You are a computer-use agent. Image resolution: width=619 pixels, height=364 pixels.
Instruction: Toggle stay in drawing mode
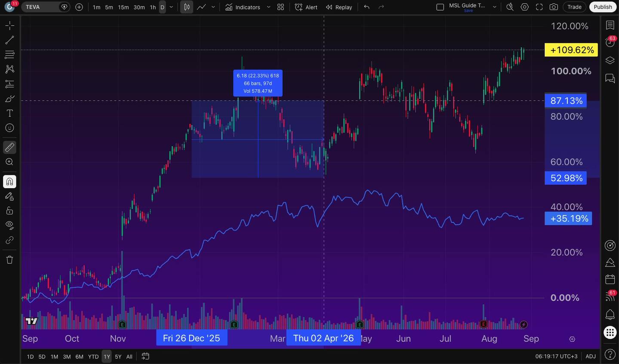(x=9, y=196)
